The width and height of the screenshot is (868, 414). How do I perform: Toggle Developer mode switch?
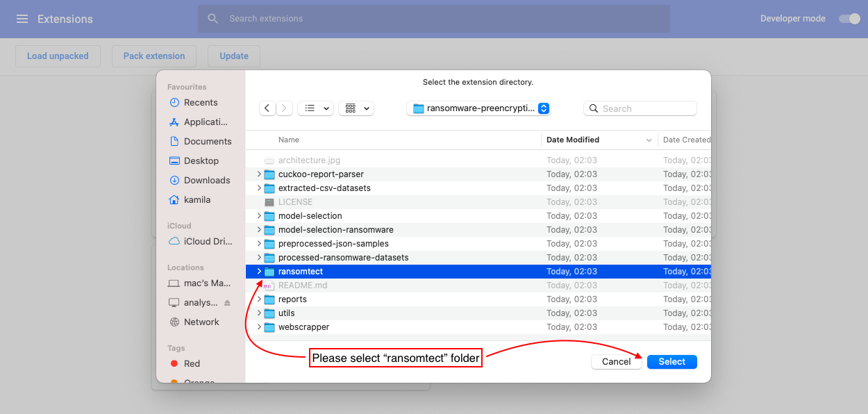coord(849,19)
